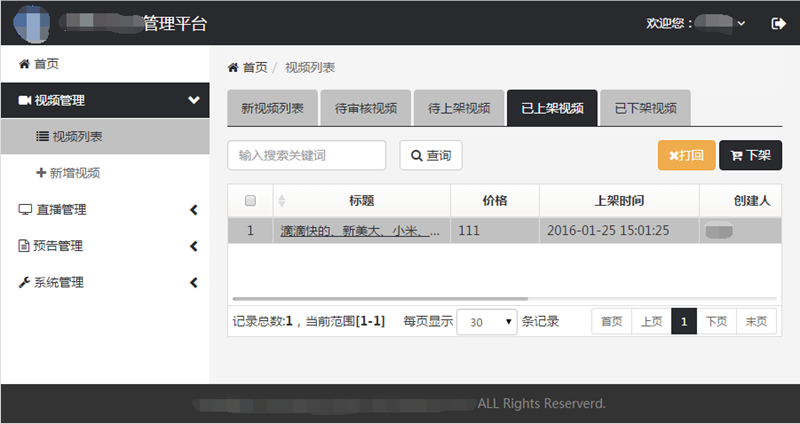Screen dimensions: 800x424
Task: Click the video camera icon beside 视频管理
Action: (x=24, y=101)
